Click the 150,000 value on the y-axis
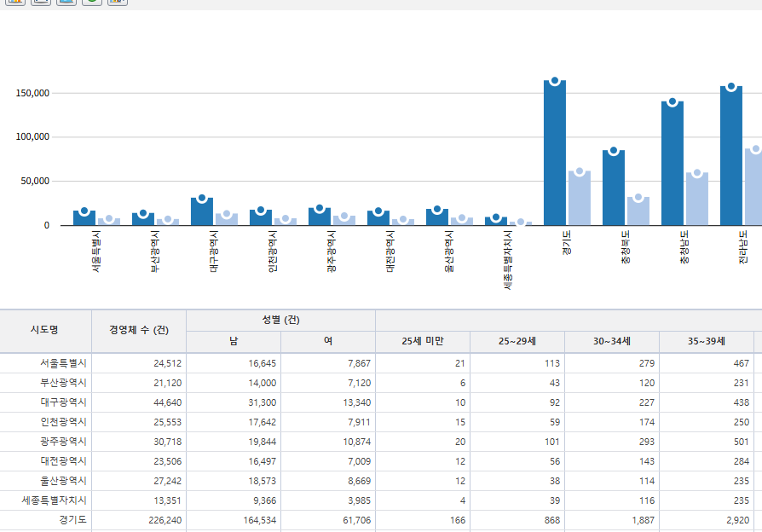The height and width of the screenshot is (532, 762). click(32, 93)
